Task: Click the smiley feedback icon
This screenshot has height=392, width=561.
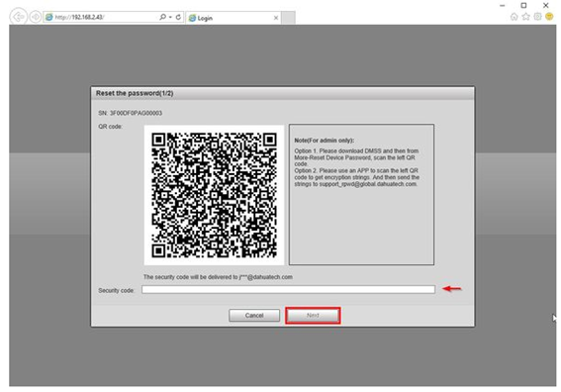Action: coord(549,17)
